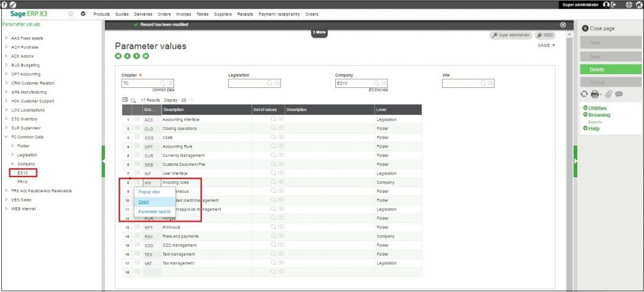This screenshot has height=292, width=644.
Task: Choose Detail from context menu
Action: tap(144, 202)
